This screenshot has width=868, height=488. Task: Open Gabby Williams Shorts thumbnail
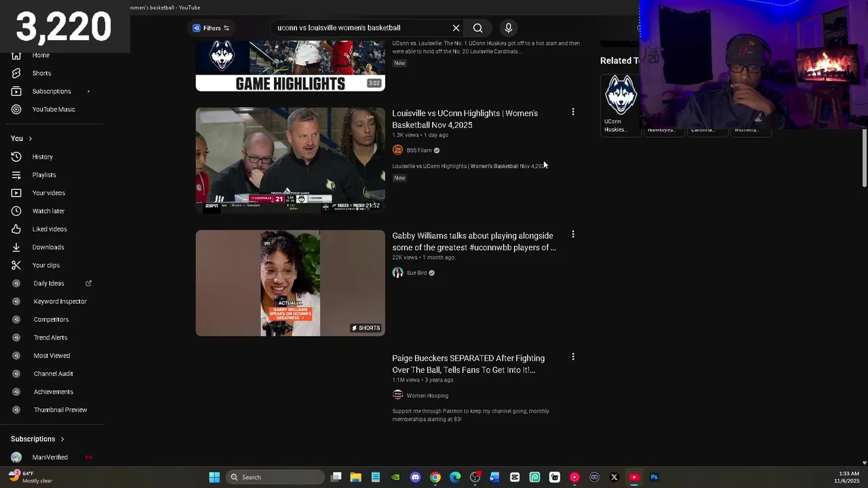[290, 283]
